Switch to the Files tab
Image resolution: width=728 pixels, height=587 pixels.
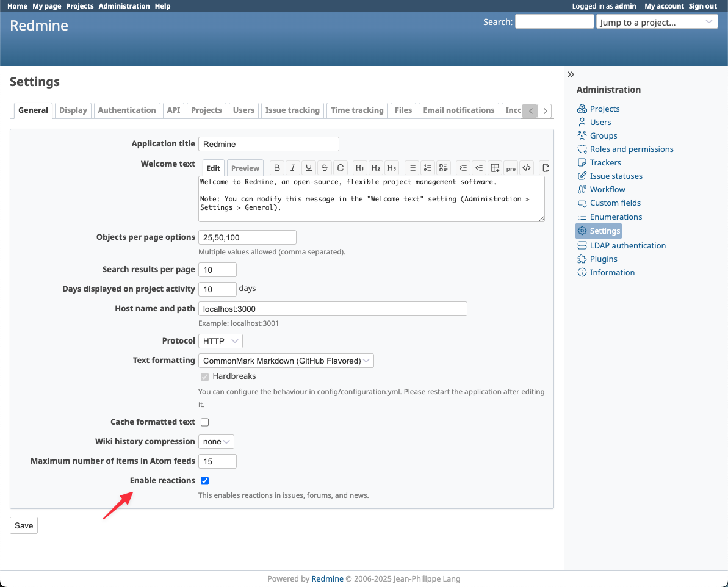click(403, 110)
